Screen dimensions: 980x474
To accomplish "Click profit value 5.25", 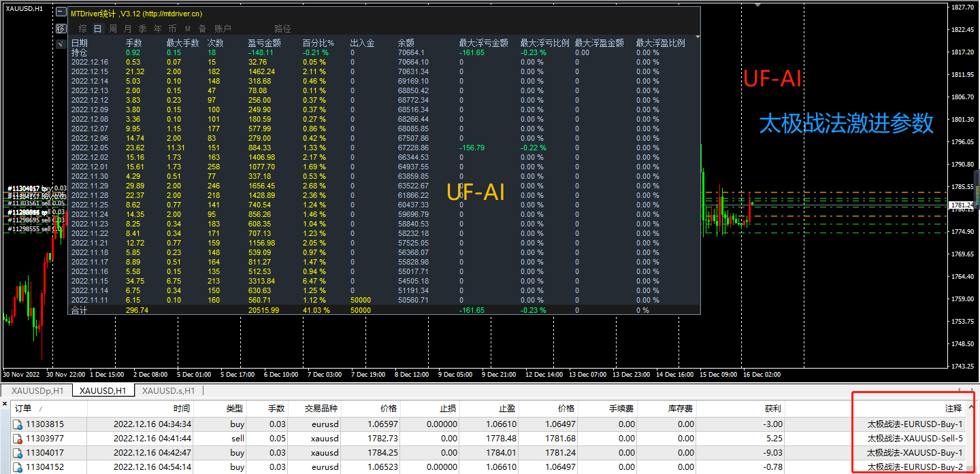I will [774, 439].
